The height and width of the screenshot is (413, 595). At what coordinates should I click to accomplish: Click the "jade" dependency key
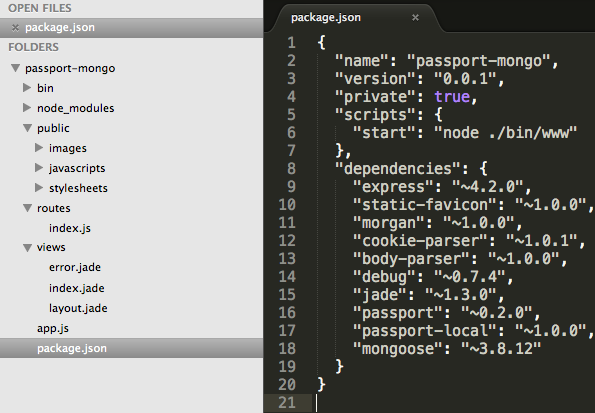(379, 295)
